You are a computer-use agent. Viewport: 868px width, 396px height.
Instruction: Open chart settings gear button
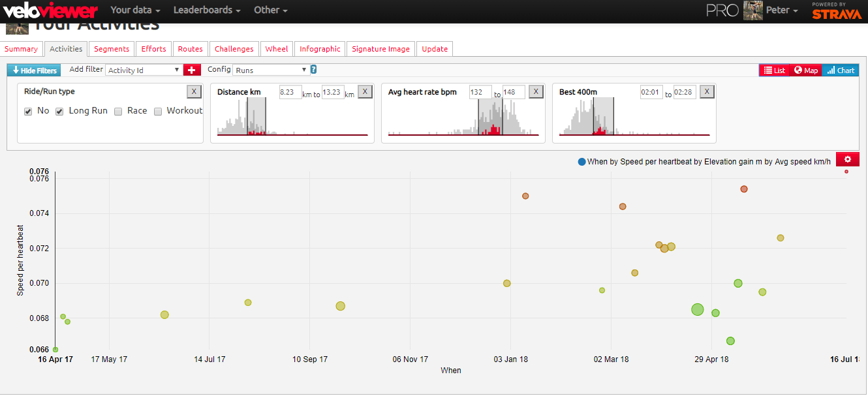click(x=847, y=159)
